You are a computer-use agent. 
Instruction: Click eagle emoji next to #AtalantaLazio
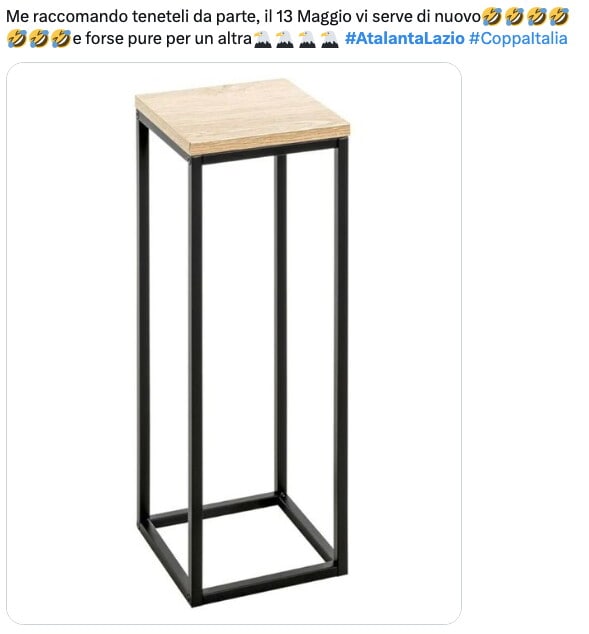pyautogui.click(x=329, y=39)
